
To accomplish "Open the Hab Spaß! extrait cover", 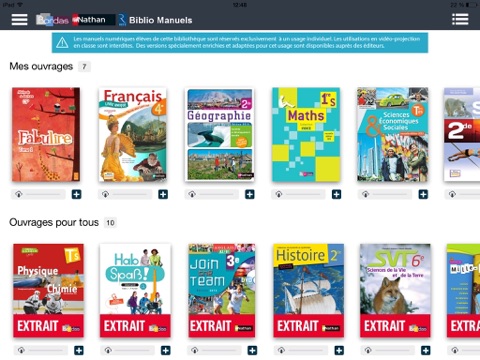I will click(135, 290).
